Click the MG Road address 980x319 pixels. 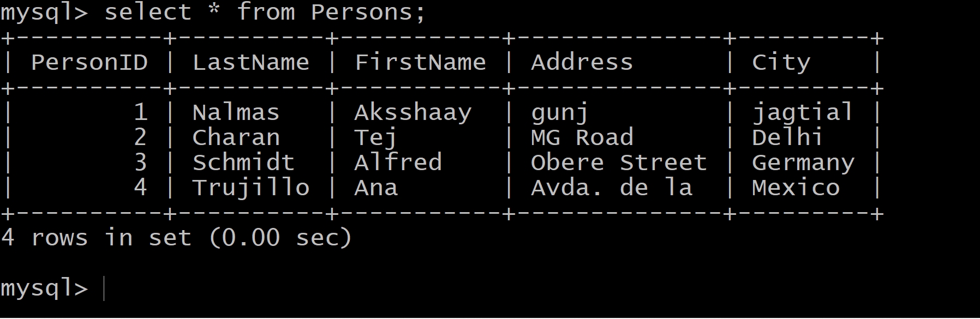click(582, 137)
